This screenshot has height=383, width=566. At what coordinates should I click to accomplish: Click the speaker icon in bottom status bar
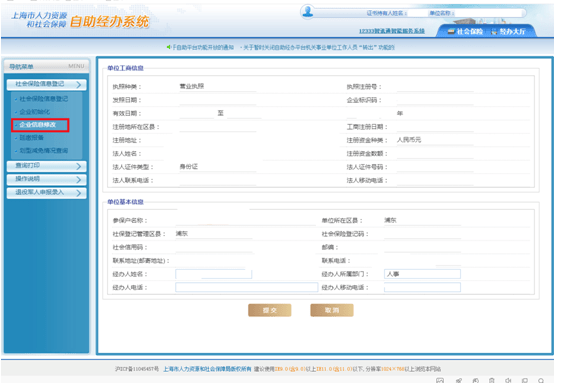click(x=508, y=380)
